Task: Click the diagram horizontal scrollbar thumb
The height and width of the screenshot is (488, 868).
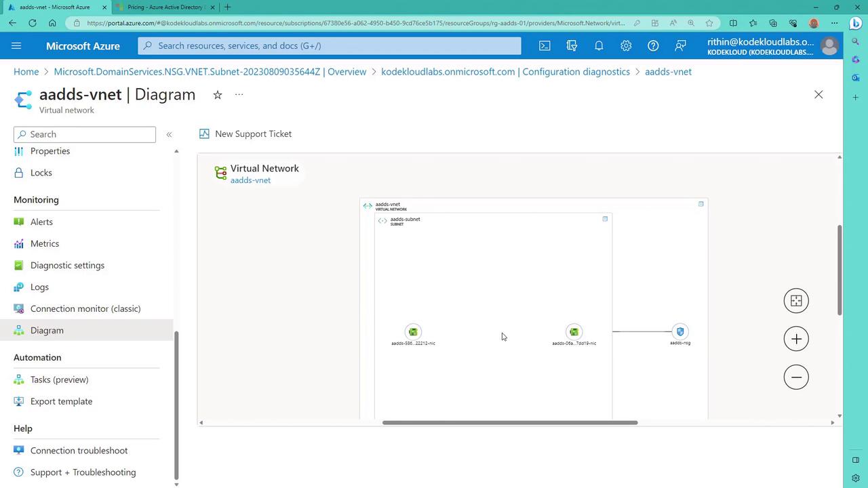Action: point(510,422)
